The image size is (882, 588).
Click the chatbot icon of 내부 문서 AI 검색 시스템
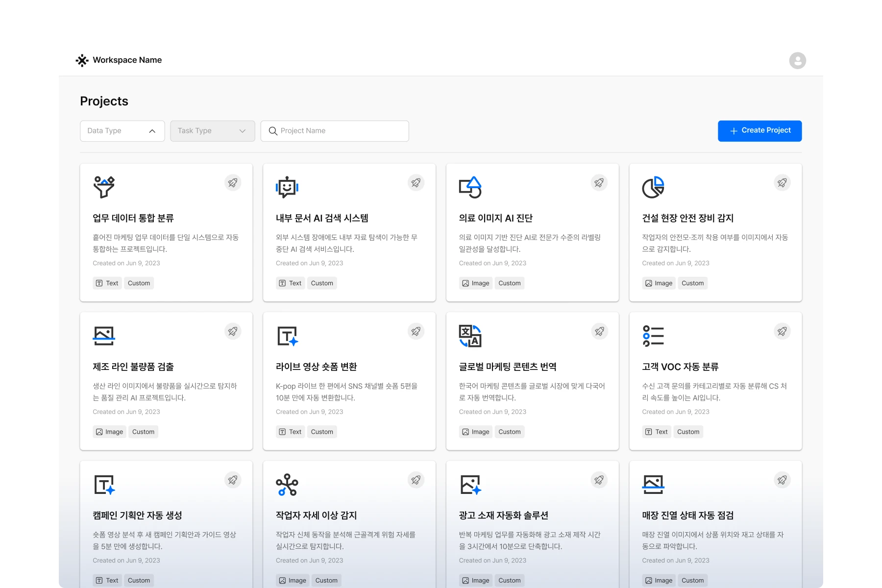pos(287,187)
